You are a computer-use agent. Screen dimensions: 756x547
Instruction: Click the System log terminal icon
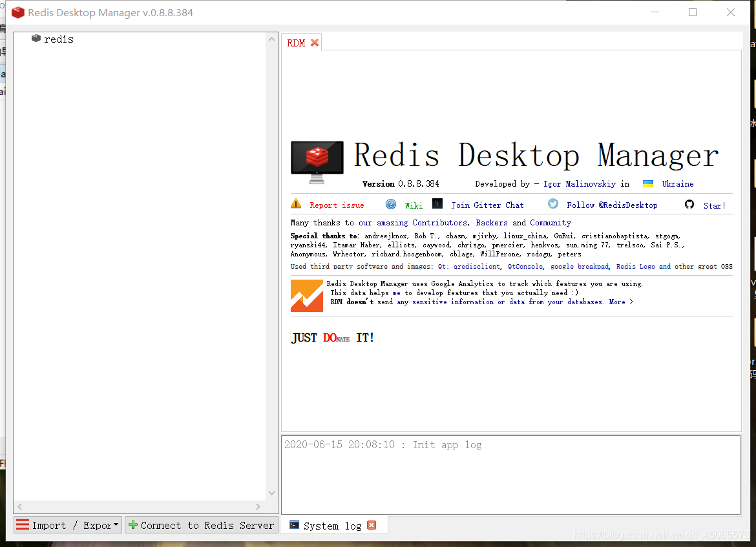click(294, 525)
